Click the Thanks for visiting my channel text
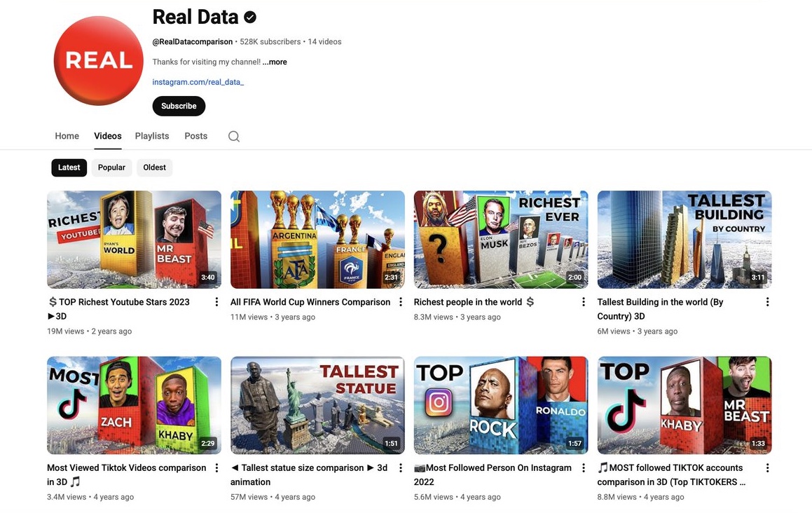 click(206, 62)
